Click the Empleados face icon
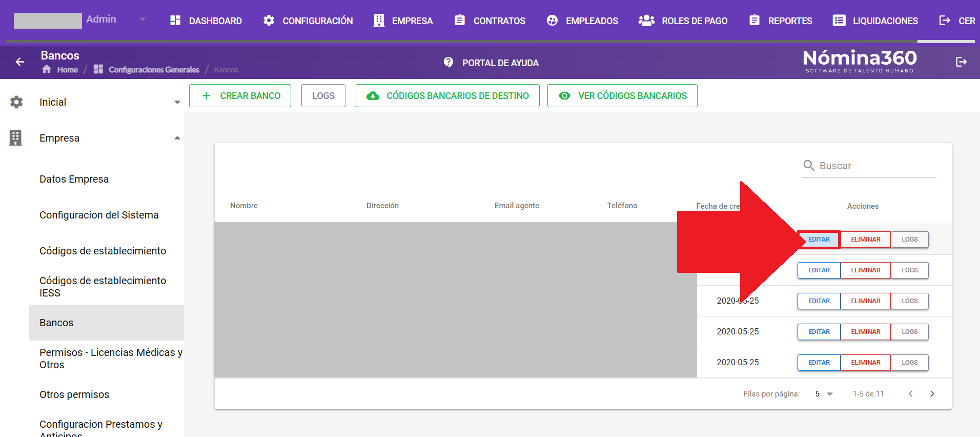Screen dimensions: 980x437 [x=552, y=21]
